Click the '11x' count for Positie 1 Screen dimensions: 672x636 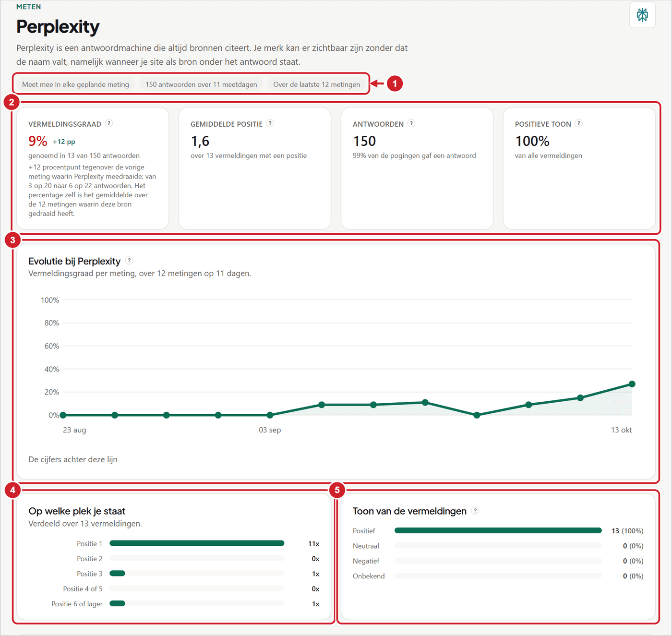tap(313, 543)
